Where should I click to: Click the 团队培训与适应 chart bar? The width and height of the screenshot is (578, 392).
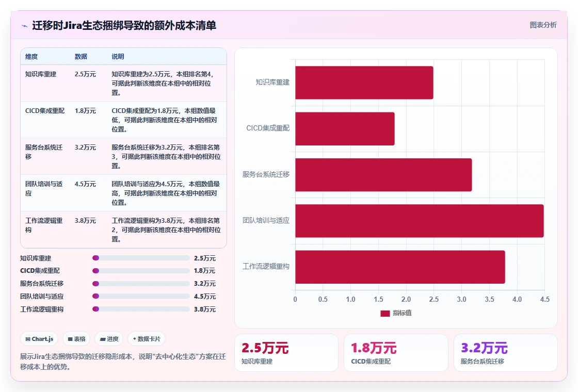pyautogui.click(x=420, y=221)
